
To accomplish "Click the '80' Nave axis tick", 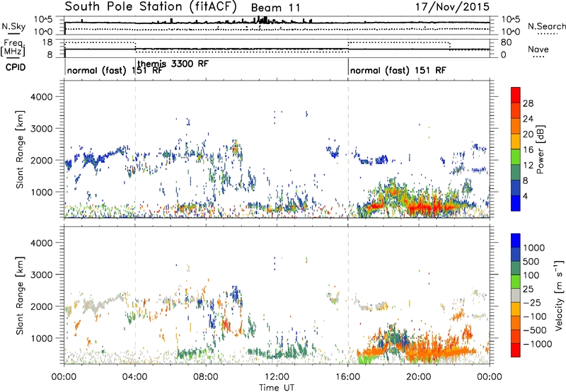I will [x=506, y=42].
